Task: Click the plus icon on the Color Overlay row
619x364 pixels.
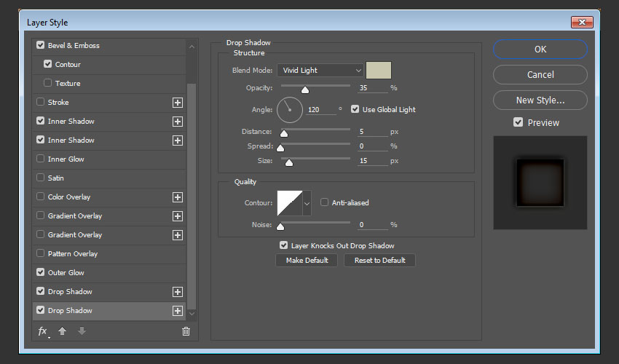Action: [x=178, y=197]
